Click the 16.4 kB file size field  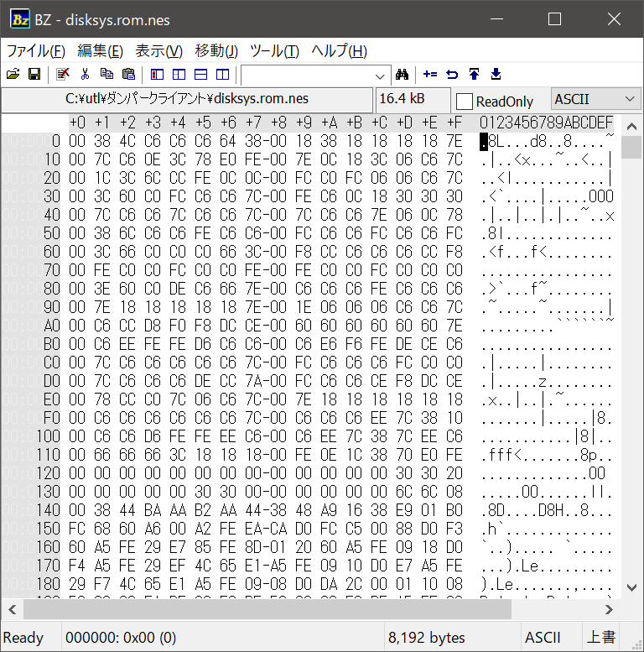(x=413, y=99)
